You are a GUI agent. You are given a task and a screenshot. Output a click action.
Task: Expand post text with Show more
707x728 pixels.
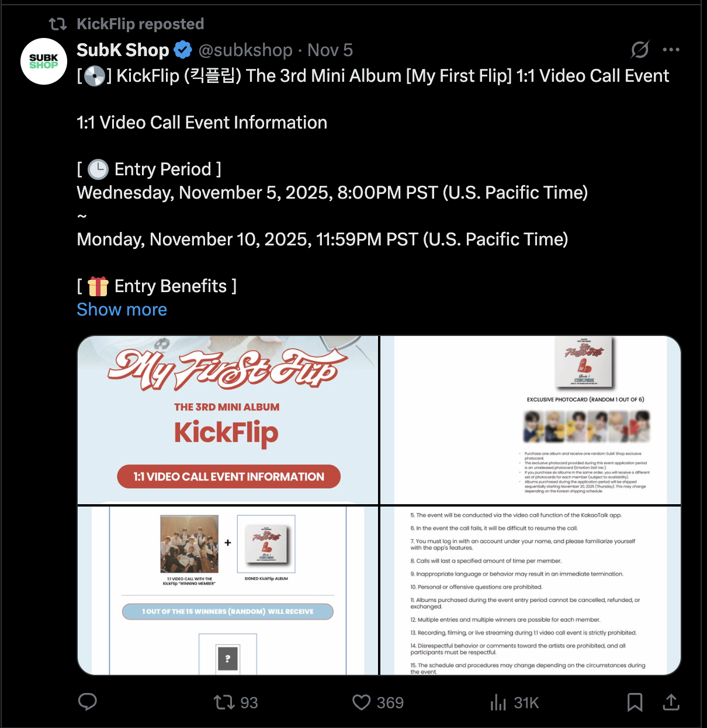[122, 309]
